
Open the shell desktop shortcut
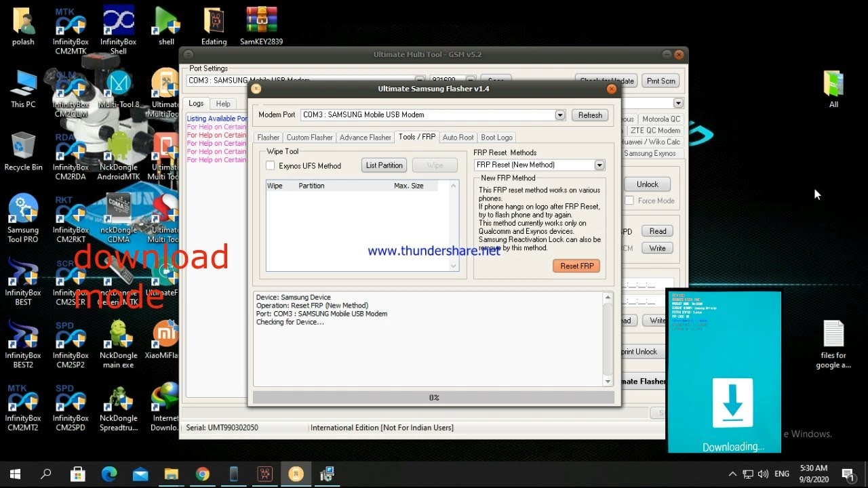point(166,26)
